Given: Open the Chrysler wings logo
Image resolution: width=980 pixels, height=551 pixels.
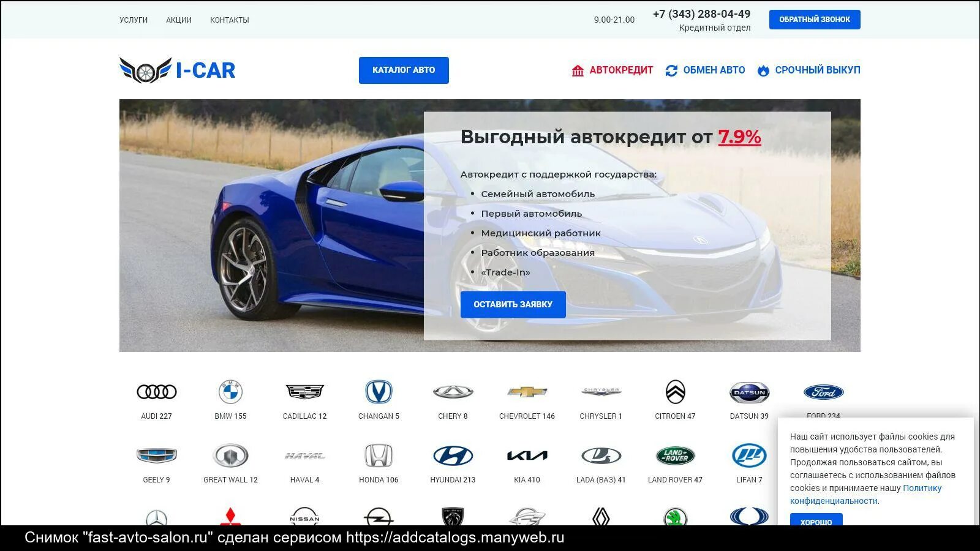Looking at the screenshot, I should [x=601, y=392].
